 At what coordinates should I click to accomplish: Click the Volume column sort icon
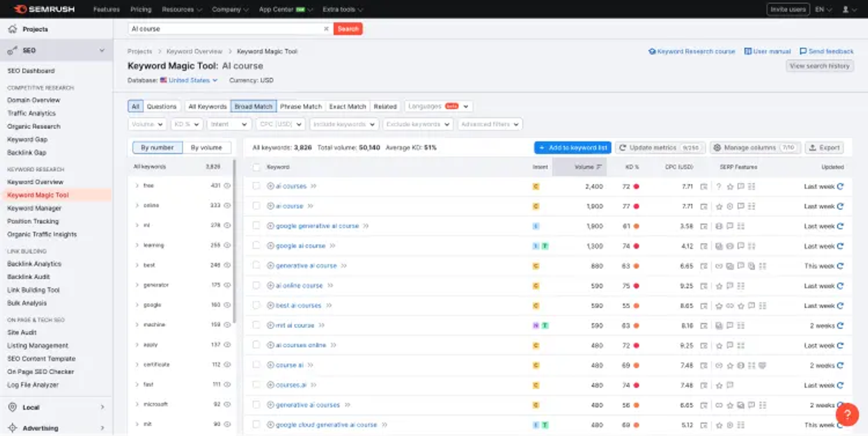[x=599, y=167]
